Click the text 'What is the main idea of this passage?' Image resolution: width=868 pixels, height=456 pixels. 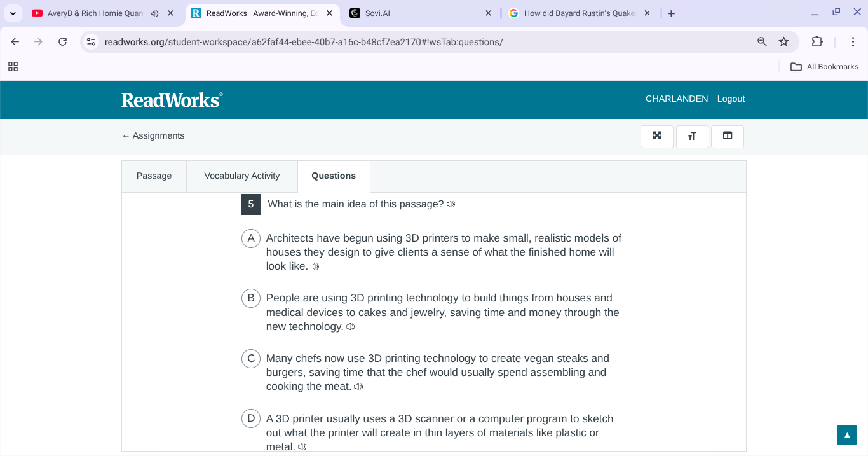(x=356, y=204)
